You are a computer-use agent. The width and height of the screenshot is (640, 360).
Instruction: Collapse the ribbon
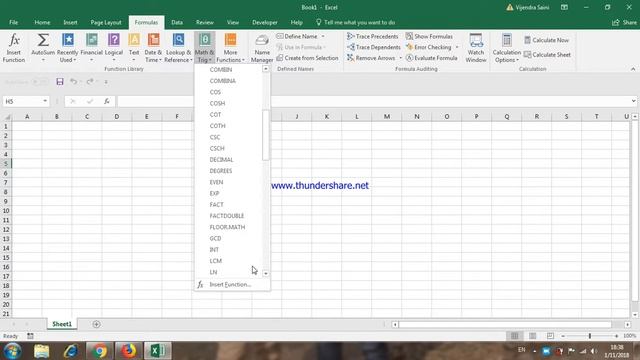point(633,69)
